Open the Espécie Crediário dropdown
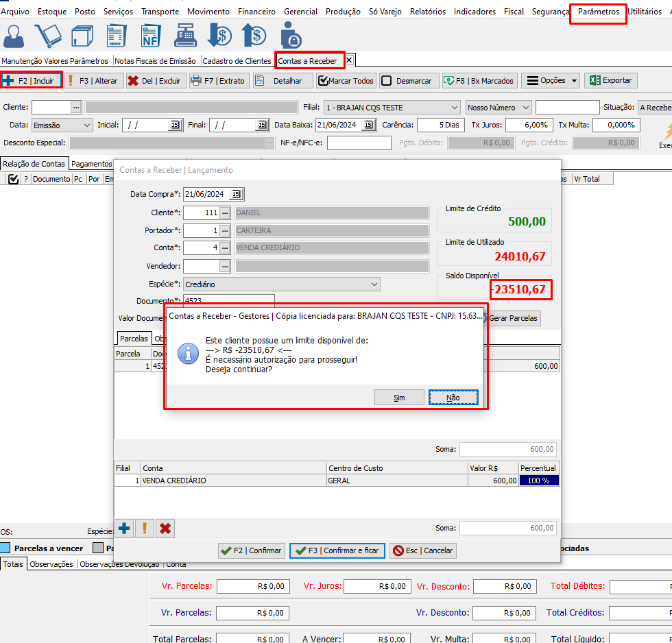The height and width of the screenshot is (643, 672). pos(374,284)
